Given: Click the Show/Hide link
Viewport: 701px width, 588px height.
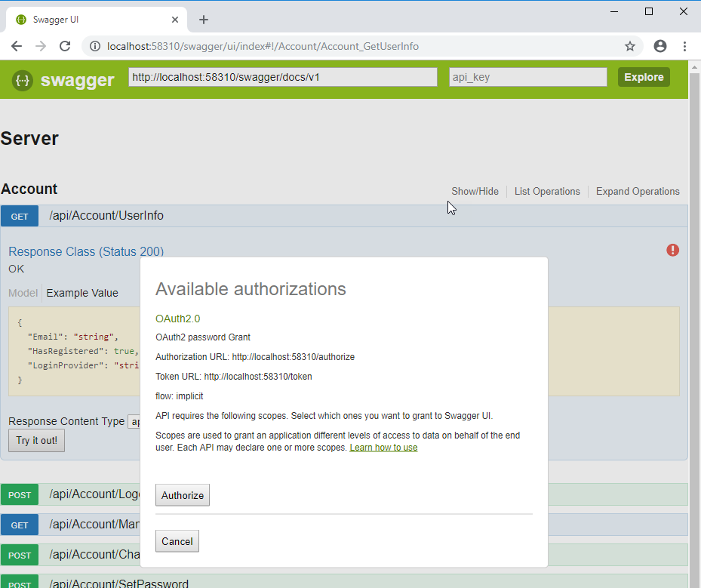Looking at the screenshot, I should pyautogui.click(x=475, y=192).
